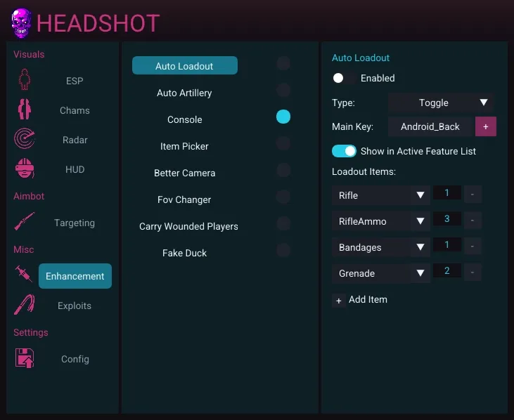The image size is (514, 420).
Task: Select Item Picker from the feature list
Action: (184, 146)
